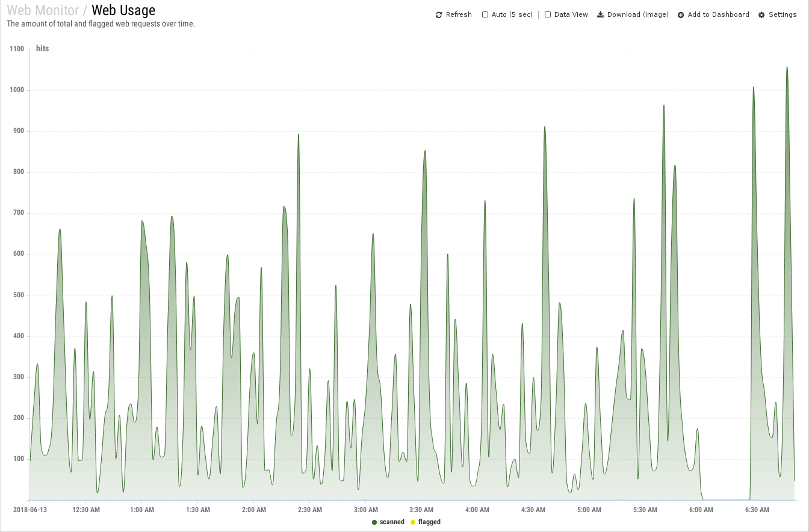
Task: Click the scanned legend label
Action: click(392, 522)
